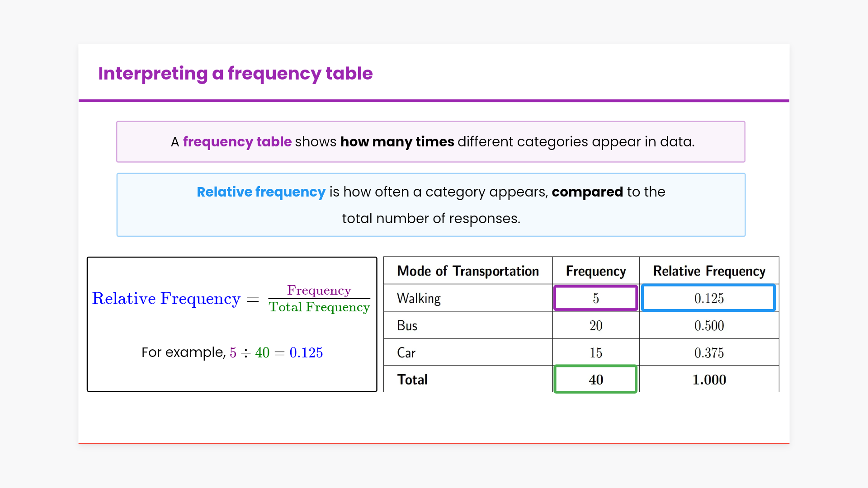Select the "Frequency" table column header
This screenshot has width=868, height=488.
tap(596, 271)
